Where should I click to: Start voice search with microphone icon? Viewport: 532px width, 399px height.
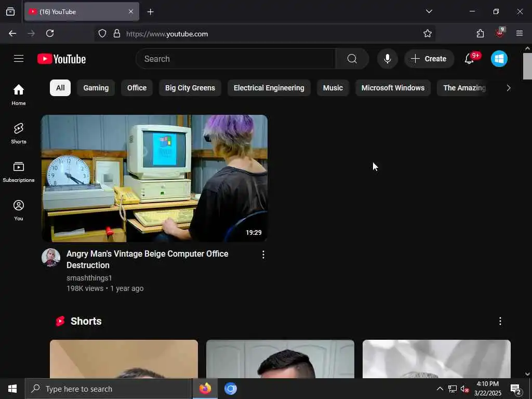[387, 59]
